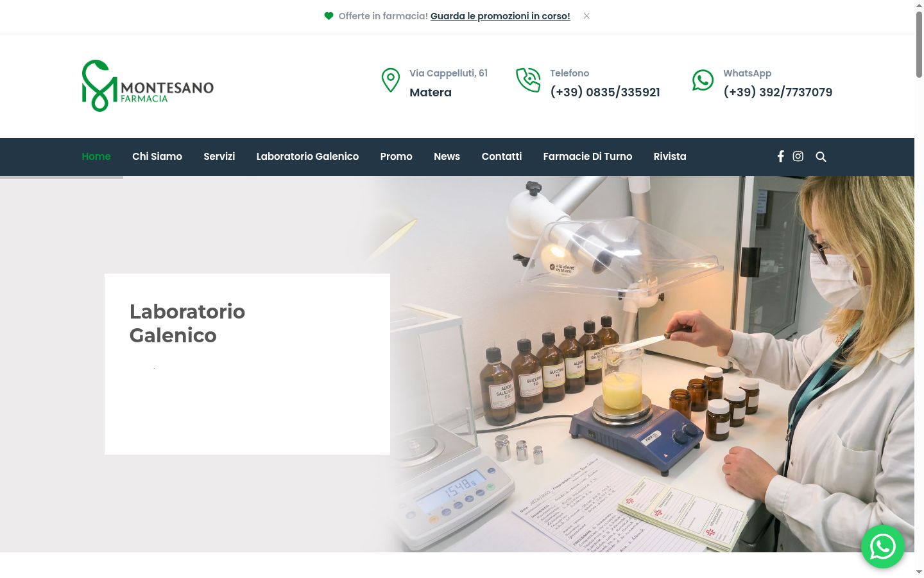Open the Servizi menu item
This screenshot has width=924, height=578.
(x=219, y=156)
